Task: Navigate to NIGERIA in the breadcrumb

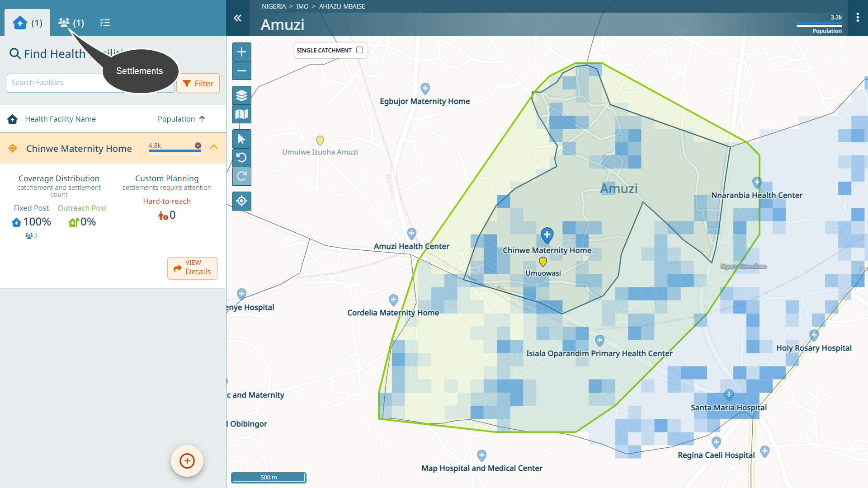Action: click(274, 6)
